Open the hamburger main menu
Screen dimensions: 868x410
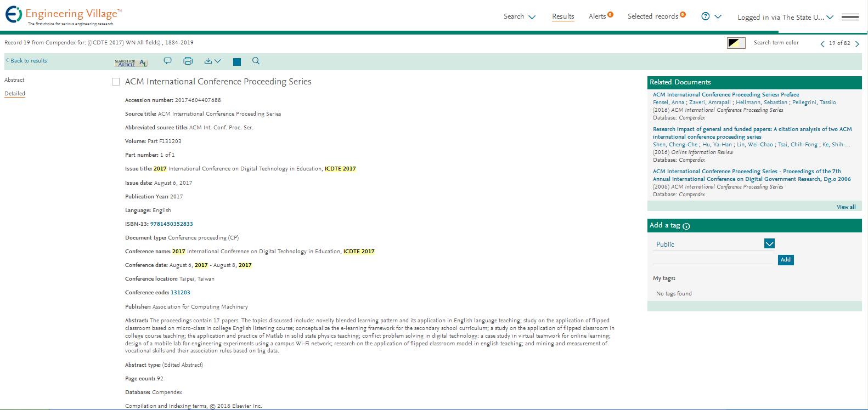850,17
